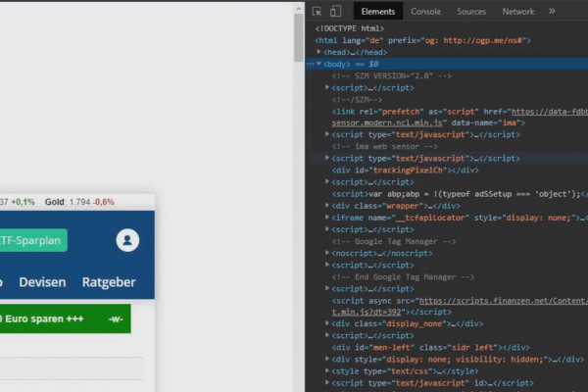Collapse the body element node
588x392 pixels.
318,64
